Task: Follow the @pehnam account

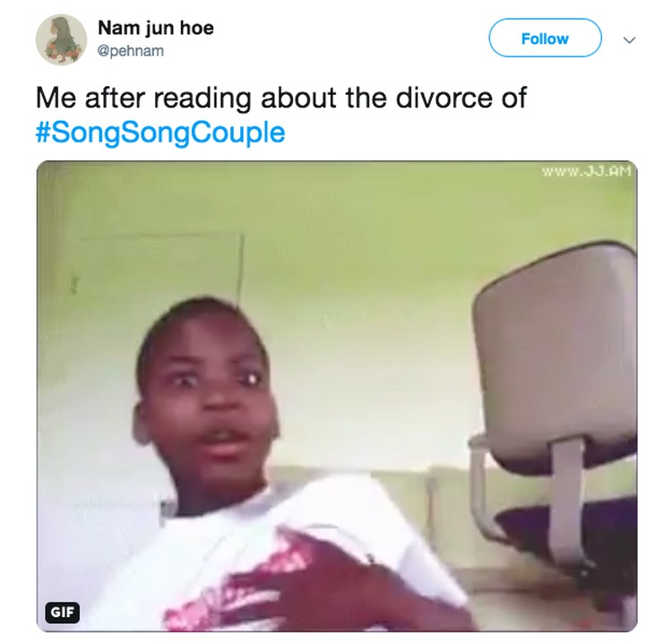Action: point(545,39)
